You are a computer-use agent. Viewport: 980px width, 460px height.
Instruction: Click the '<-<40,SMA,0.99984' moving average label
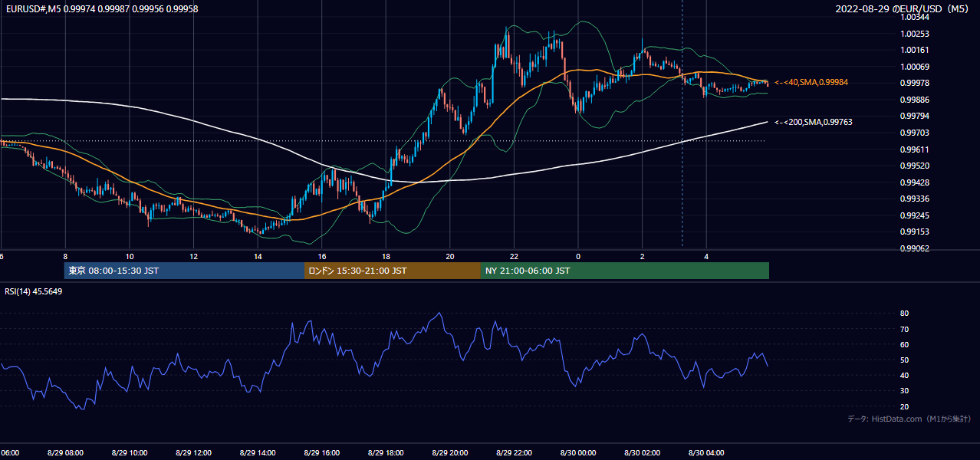pyautogui.click(x=811, y=82)
